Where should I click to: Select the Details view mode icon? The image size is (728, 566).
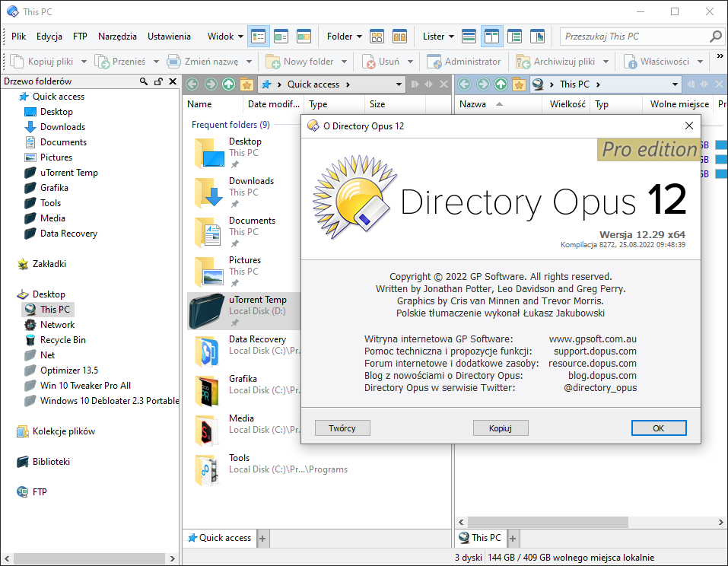click(x=258, y=37)
